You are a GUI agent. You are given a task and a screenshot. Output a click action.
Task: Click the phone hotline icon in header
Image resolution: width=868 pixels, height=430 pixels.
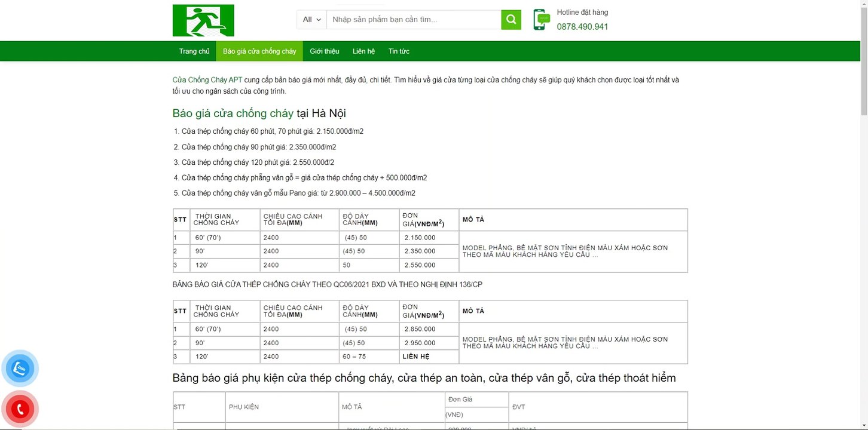tap(542, 20)
